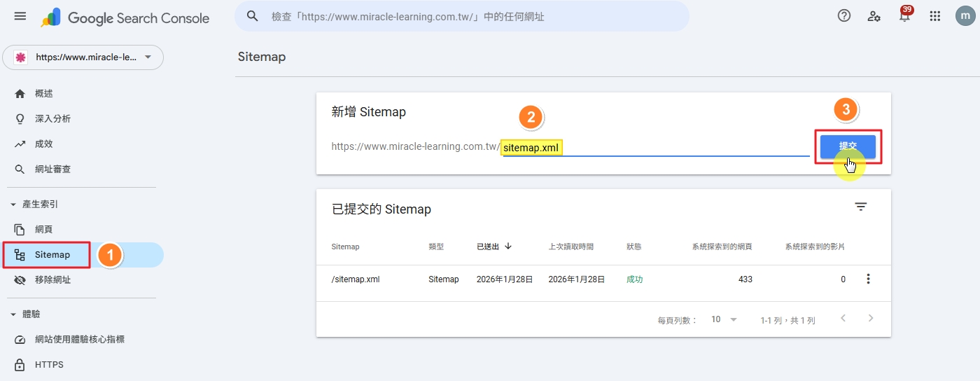This screenshot has width=980, height=381.
Task: Click the Sitemap column header
Action: 345,247
